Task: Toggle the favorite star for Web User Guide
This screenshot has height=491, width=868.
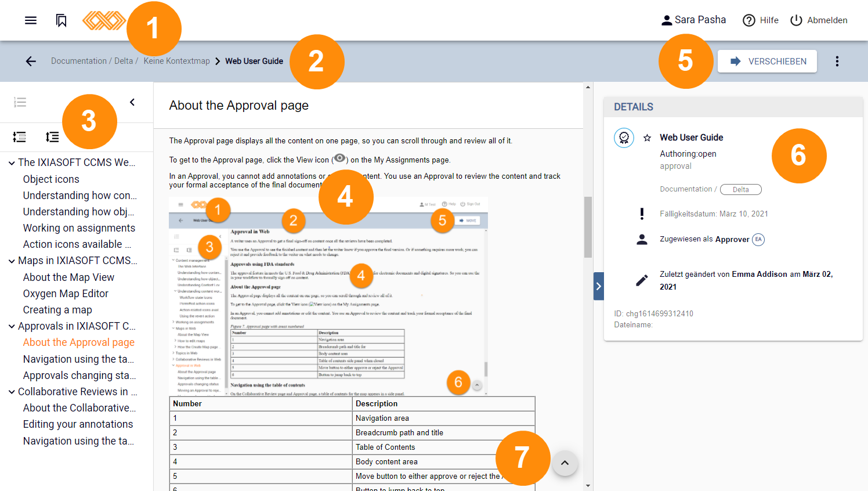Action: 647,138
